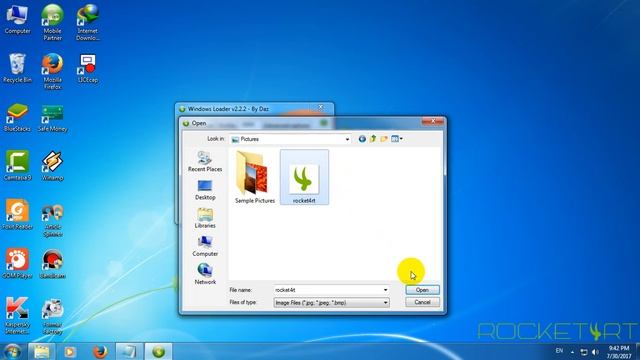The width and height of the screenshot is (640, 360).
Task: Open the Files of type dropdown
Action: [331, 303]
